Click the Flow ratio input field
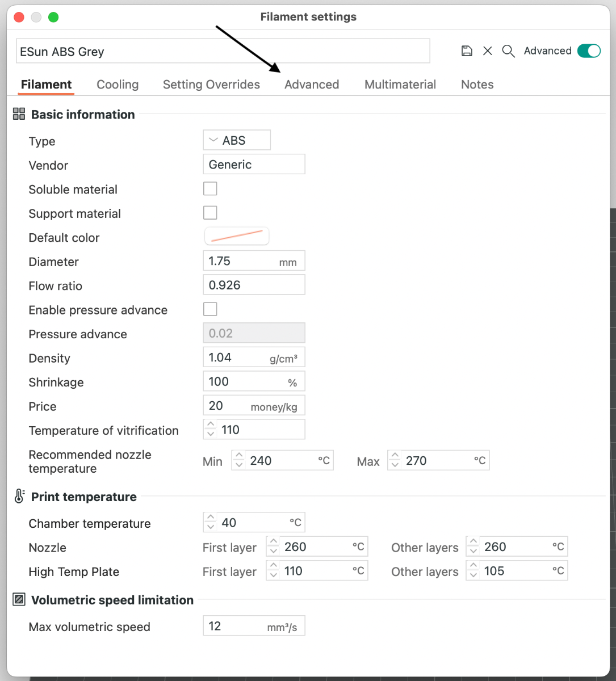 click(x=254, y=285)
